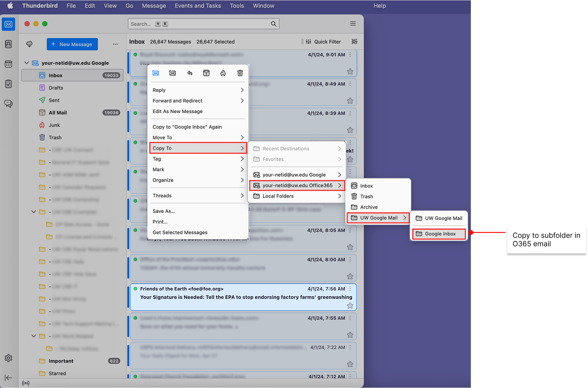Open the Address Book sidebar icon
This screenshot has height=388, width=588.
tap(8, 44)
